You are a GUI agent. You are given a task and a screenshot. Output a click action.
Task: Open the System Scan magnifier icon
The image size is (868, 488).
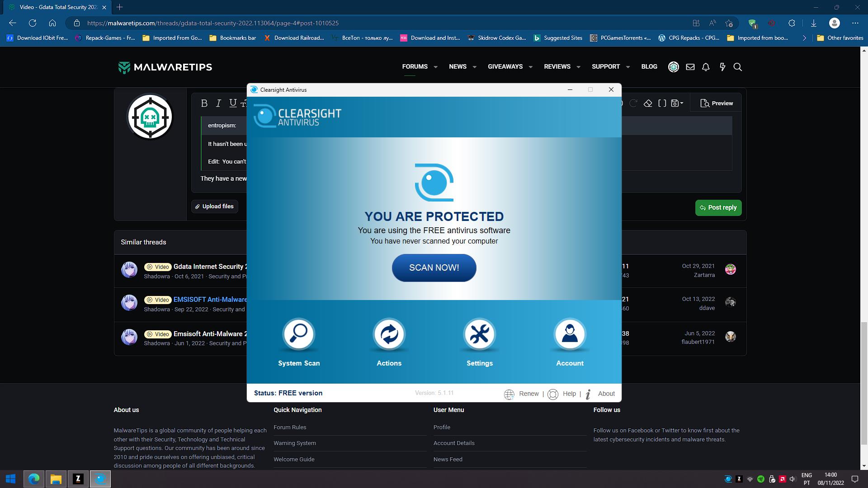[298, 334]
